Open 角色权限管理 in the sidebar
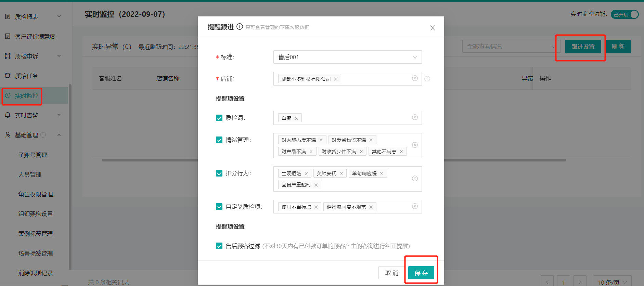Screen dimensions: 644x286 coord(36,194)
